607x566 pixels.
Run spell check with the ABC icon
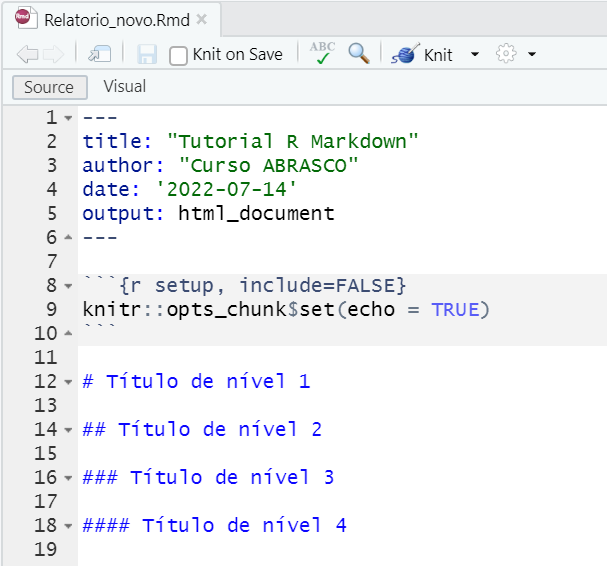[323, 53]
